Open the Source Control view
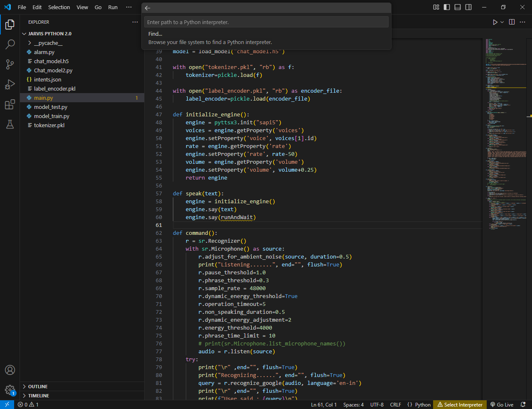This screenshot has height=409, width=532. (10, 64)
